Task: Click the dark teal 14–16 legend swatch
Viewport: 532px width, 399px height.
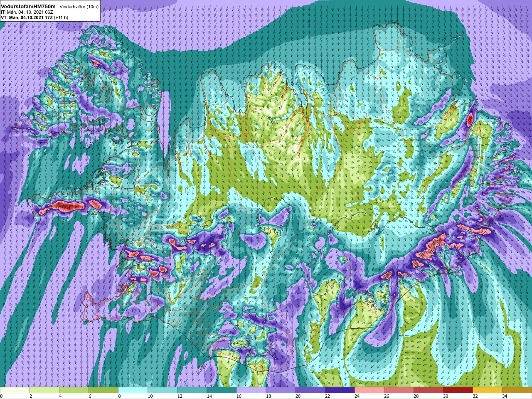Action: [222, 390]
